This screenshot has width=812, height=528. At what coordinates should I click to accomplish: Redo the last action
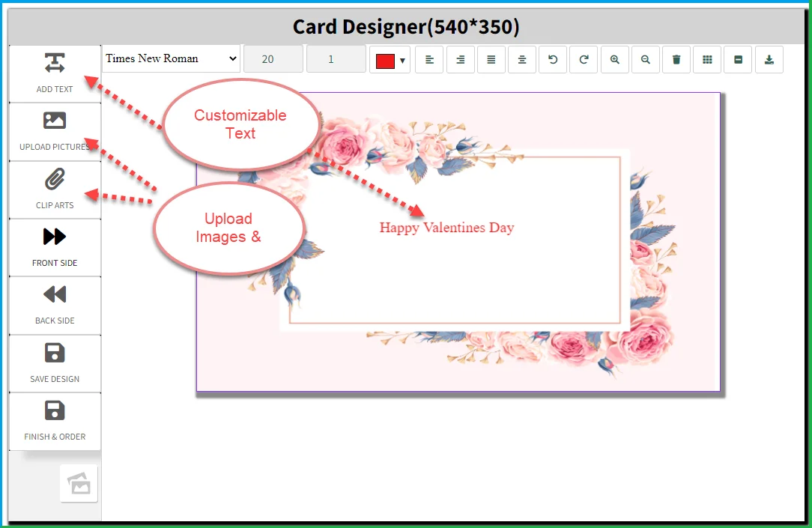[x=584, y=59]
